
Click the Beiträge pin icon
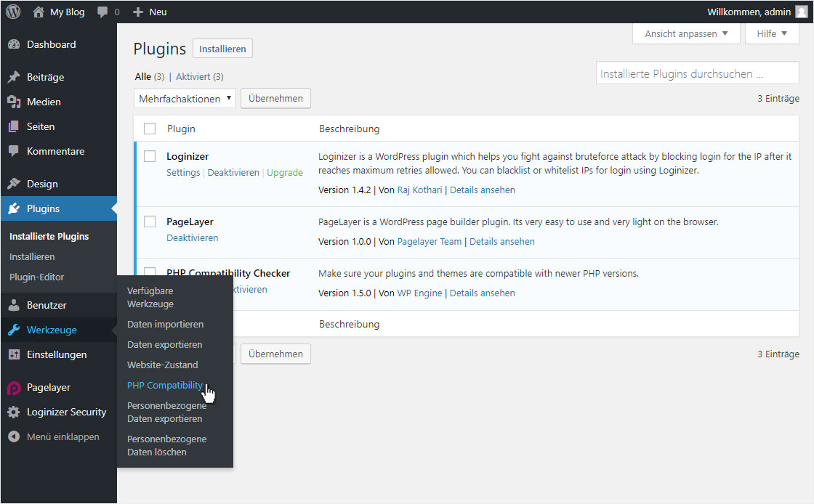coord(14,77)
